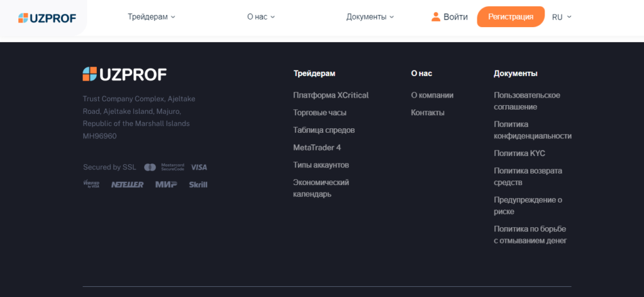Open the Таблица спредов link
The width and height of the screenshot is (644, 297).
[324, 130]
